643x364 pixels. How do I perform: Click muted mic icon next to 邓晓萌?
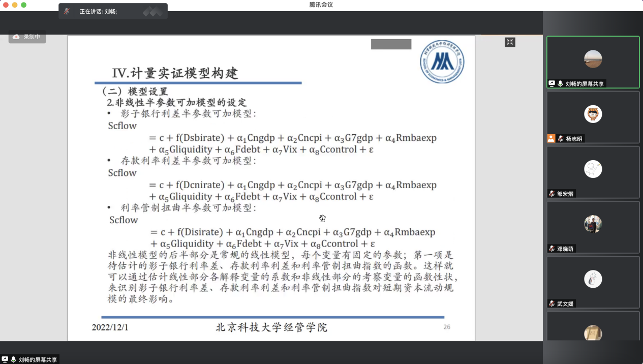(552, 249)
